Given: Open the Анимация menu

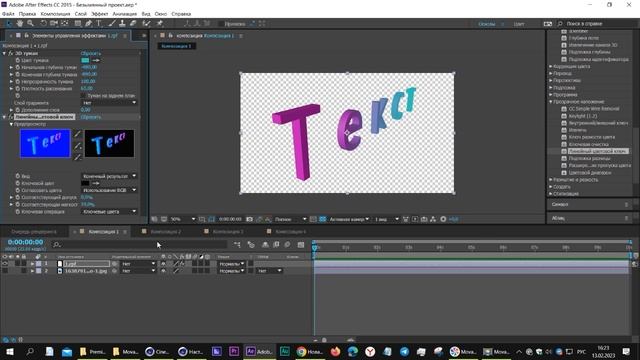Looking at the screenshot, I should 125,14.
